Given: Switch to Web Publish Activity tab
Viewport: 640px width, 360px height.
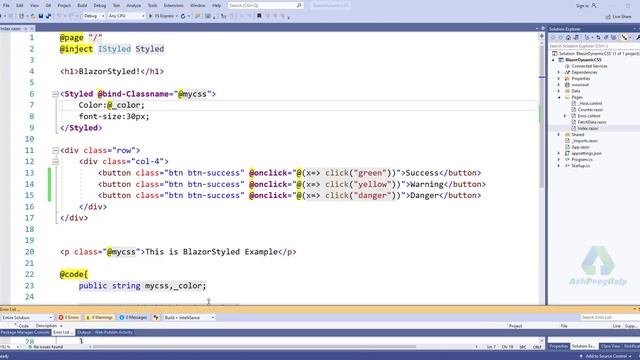Looking at the screenshot, I should 113,332.
